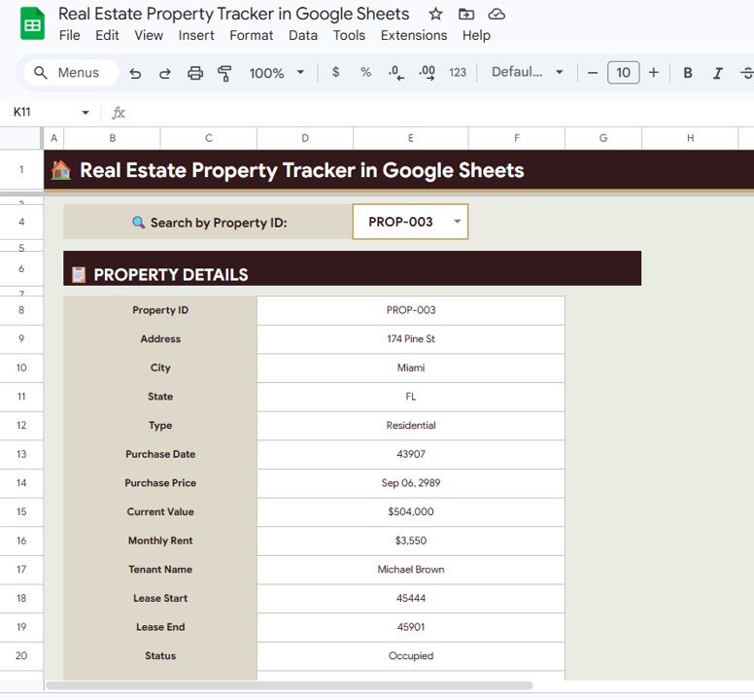Select column G header
754x700 pixels.
coord(603,138)
